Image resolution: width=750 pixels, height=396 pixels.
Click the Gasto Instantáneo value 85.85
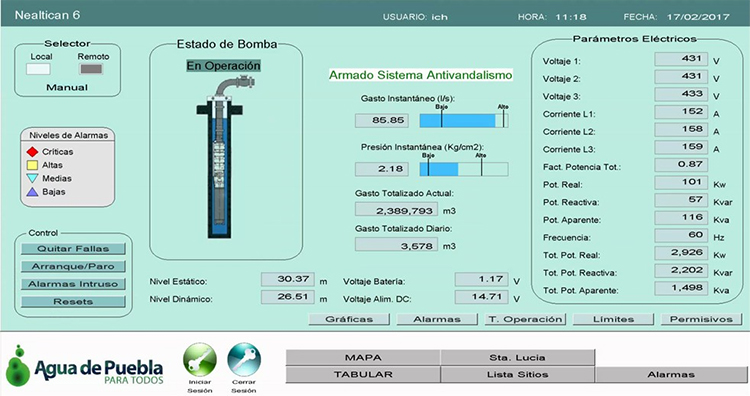pos(382,121)
